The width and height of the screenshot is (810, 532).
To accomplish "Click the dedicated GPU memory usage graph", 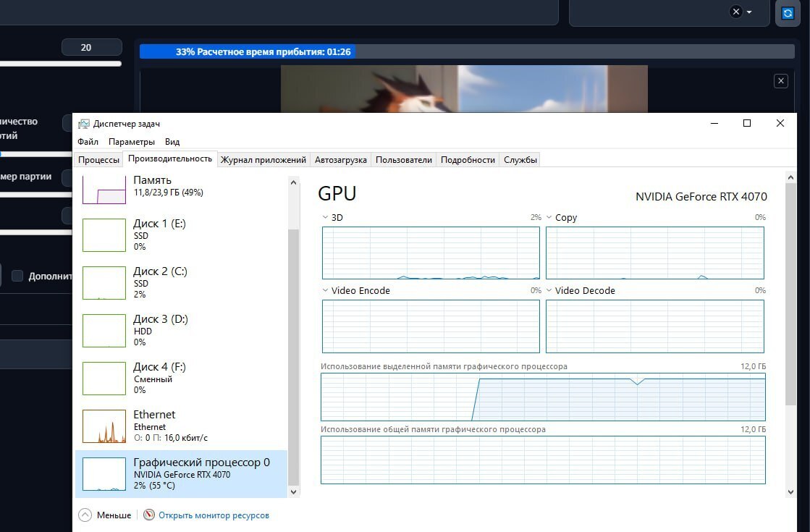I will pos(543,397).
